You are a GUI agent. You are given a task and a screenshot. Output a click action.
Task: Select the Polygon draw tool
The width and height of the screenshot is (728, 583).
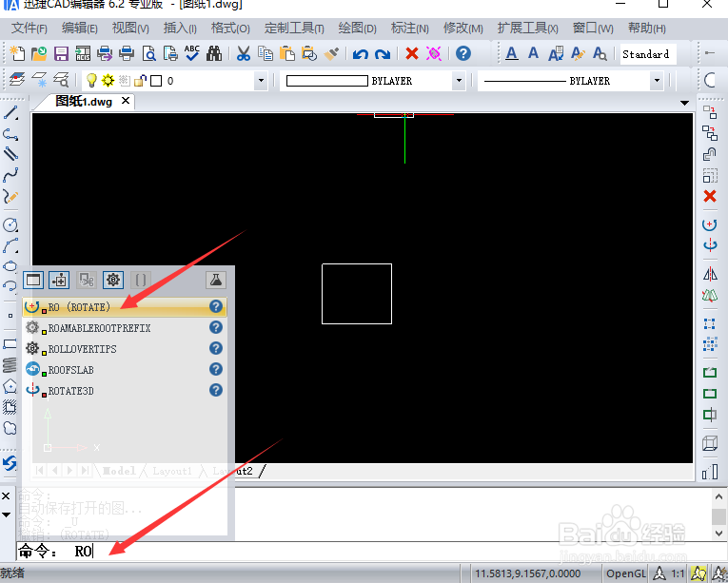10,386
